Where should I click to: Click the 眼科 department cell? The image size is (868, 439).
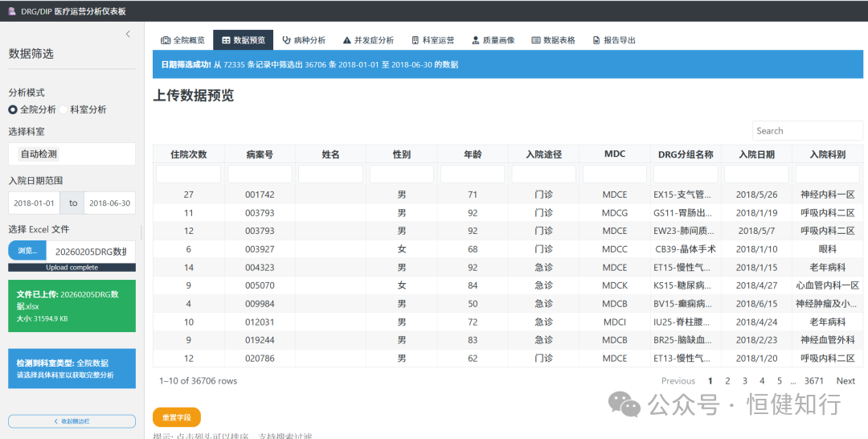(828, 249)
